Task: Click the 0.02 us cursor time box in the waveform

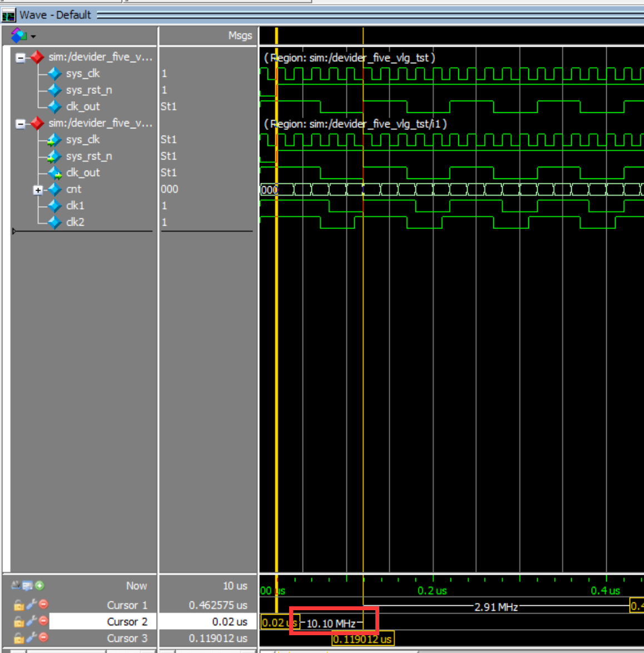Action: pyautogui.click(x=279, y=623)
